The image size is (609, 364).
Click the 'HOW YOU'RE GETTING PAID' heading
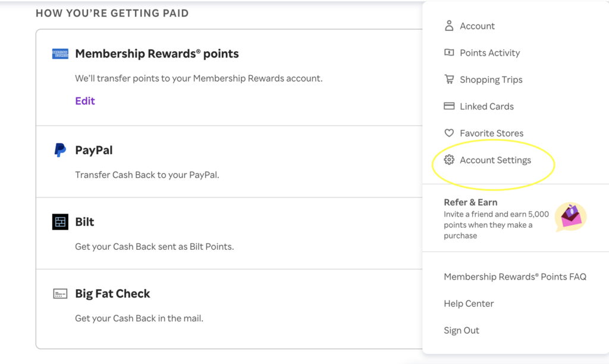[x=112, y=13]
